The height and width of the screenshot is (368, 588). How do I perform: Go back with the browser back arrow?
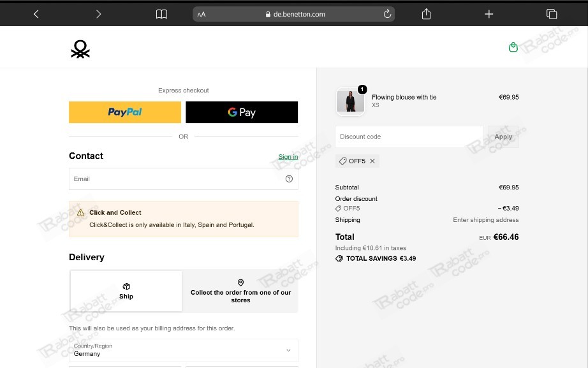click(36, 14)
